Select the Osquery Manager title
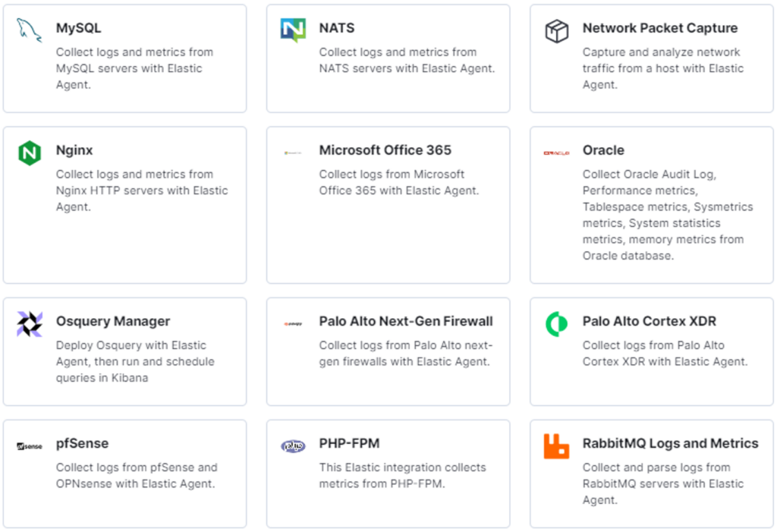This screenshot has height=532, width=777. (x=113, y=321)
